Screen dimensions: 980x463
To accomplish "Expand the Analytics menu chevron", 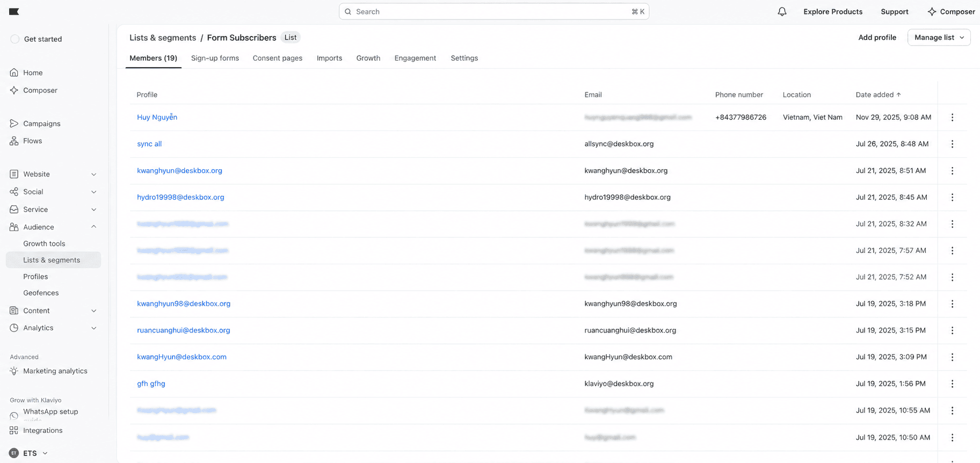I will 94,328.
